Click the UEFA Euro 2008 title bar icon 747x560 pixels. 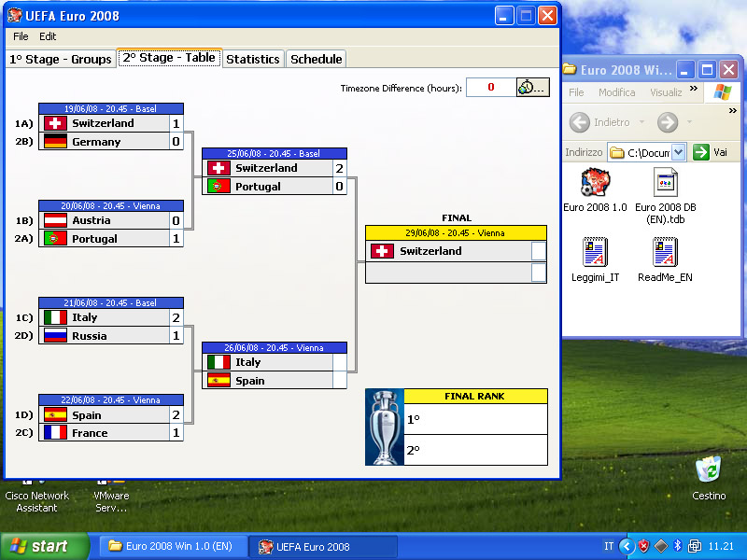point(15,15)
